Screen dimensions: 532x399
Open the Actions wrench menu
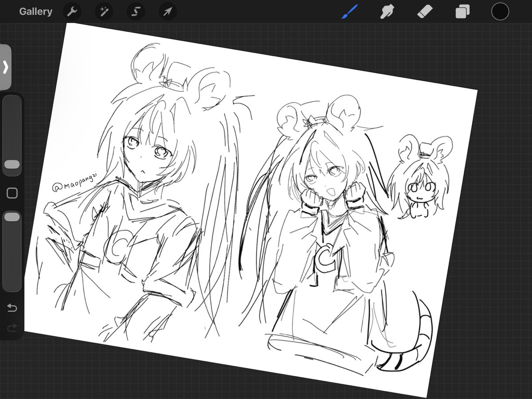72,12
